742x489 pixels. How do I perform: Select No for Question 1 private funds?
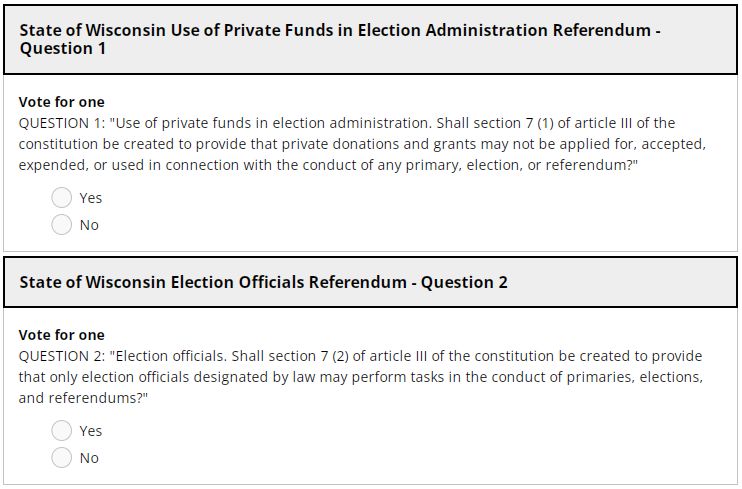tap(62, 225)
